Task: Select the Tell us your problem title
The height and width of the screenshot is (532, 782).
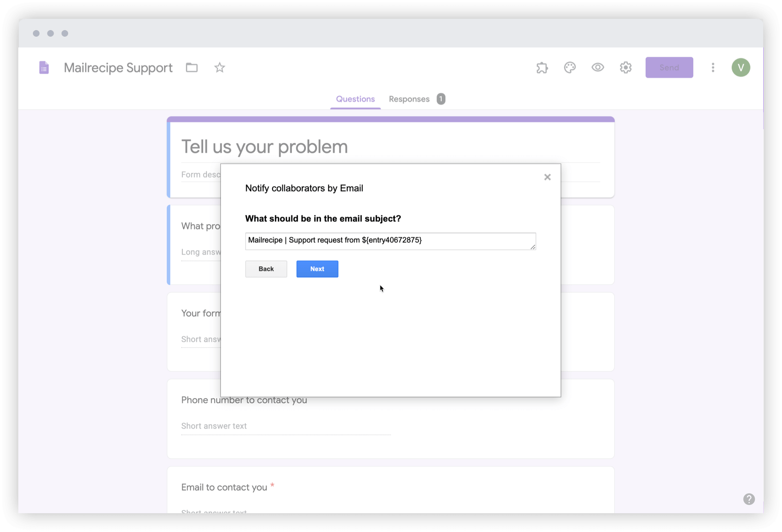Action: (x=264, y=147)
